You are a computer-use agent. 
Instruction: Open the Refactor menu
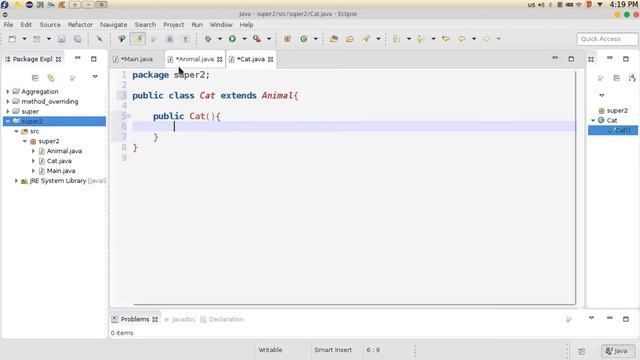click(80, 24)
